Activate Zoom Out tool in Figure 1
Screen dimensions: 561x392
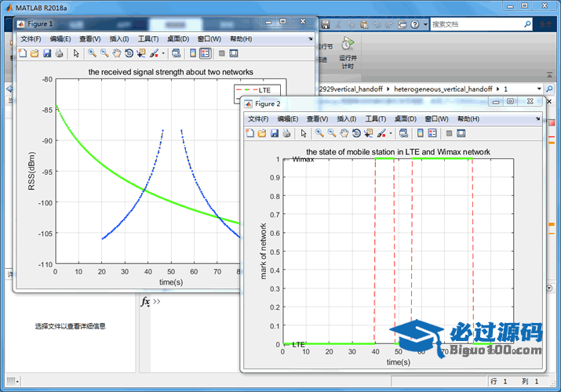tap(104, 53)
